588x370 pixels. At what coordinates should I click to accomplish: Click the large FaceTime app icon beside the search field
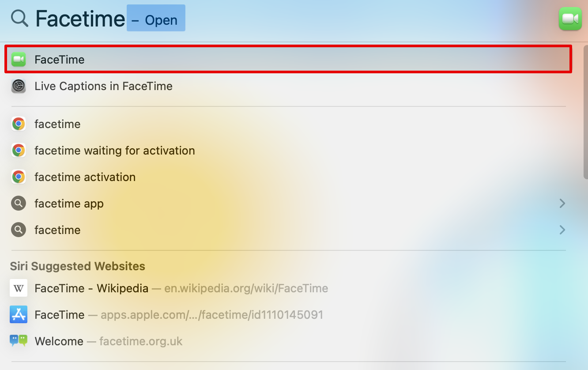pyautogui.click(x=570, y=19)
